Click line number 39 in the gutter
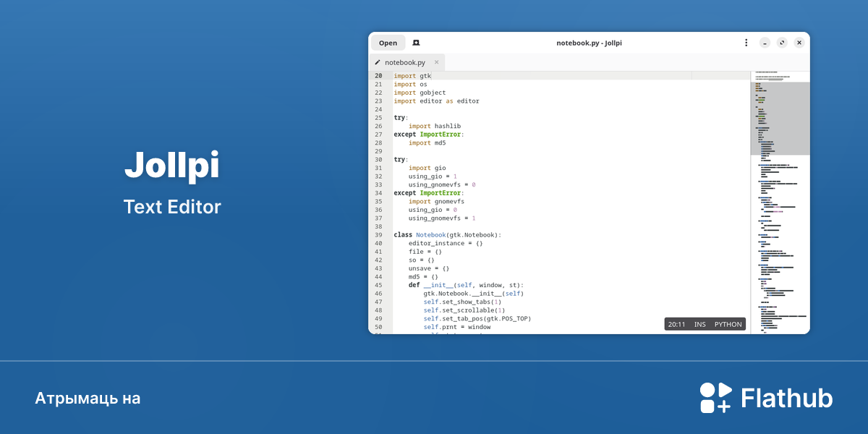 pyautogui.click(x=378, y=235)
